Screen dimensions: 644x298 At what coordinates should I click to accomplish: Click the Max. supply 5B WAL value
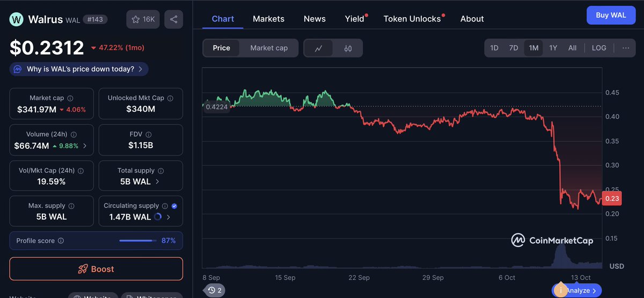click(52, 217)
